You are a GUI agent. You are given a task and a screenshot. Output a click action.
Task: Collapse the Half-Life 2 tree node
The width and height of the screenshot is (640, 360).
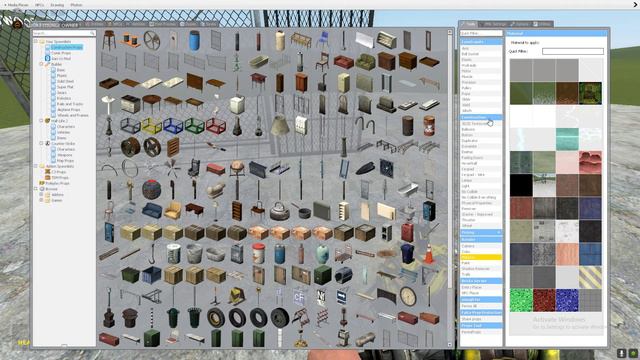click(41, 121)
